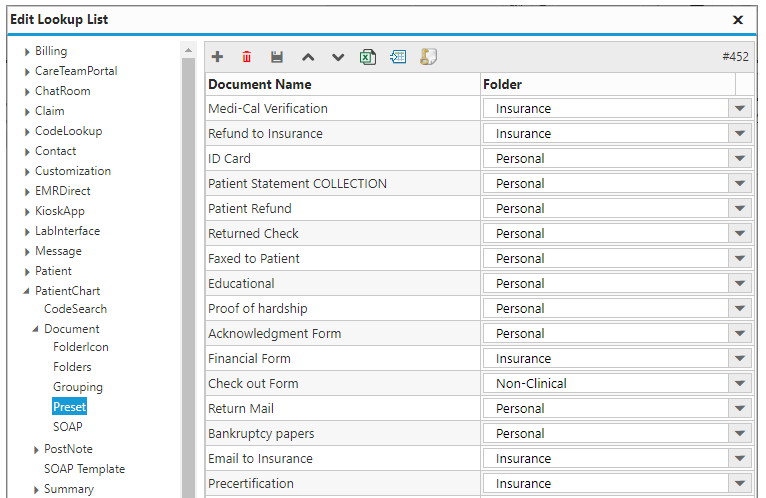Viewport: 766px width, 498px height.
Task: Select SOAP Template in the tree
Action: [x=84, y=469]
